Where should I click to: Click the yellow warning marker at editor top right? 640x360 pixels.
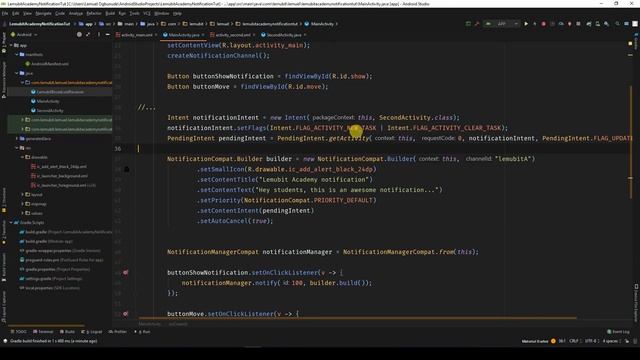click(x=630, y=43)
